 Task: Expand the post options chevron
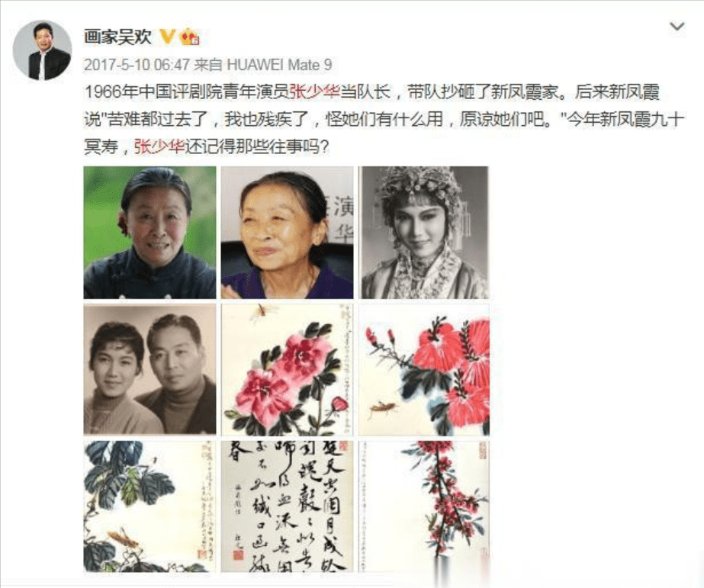point(677,27)
